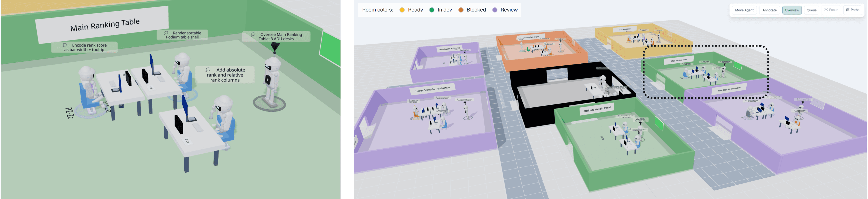Click the orange Blocked legend swatch

[x=461, y=10]
